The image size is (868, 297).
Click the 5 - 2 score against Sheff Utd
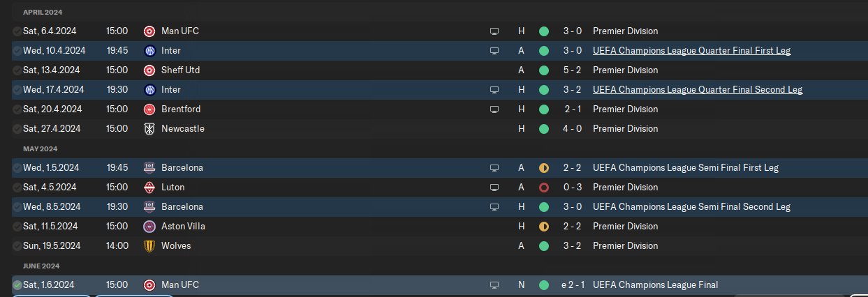[573, 70]
